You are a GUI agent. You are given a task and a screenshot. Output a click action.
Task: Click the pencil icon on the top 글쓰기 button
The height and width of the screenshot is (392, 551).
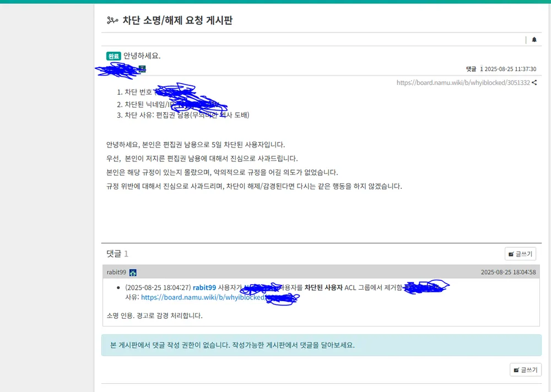[512, 254]
